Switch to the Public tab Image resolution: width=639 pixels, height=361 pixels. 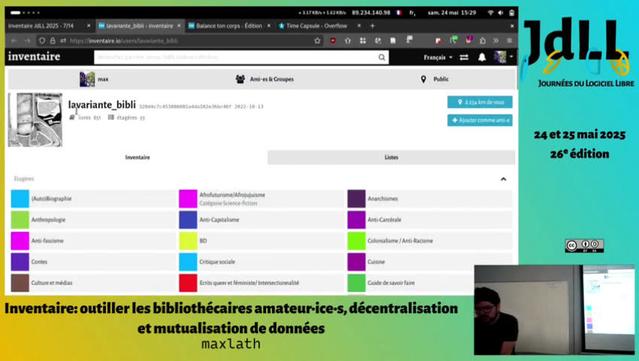coord(434,79)
